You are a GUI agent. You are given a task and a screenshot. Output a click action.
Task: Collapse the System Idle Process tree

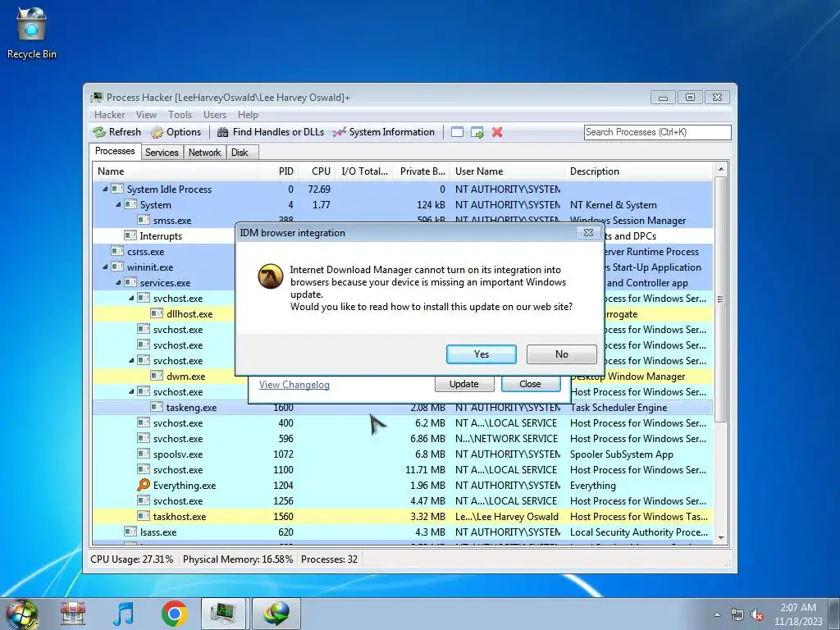[105, 189]
